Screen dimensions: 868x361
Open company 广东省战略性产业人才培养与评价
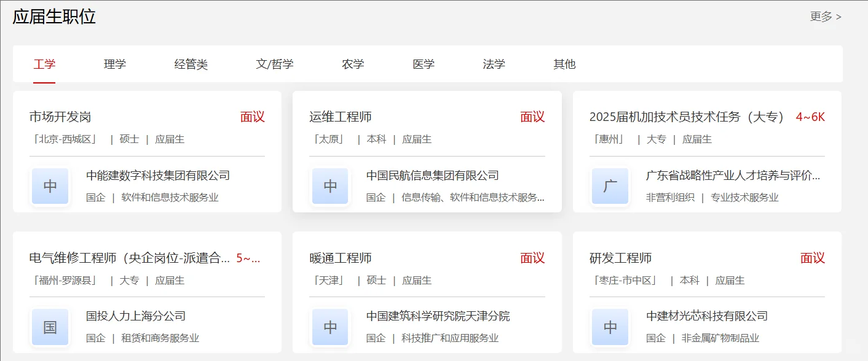click(x=733, y=176)
